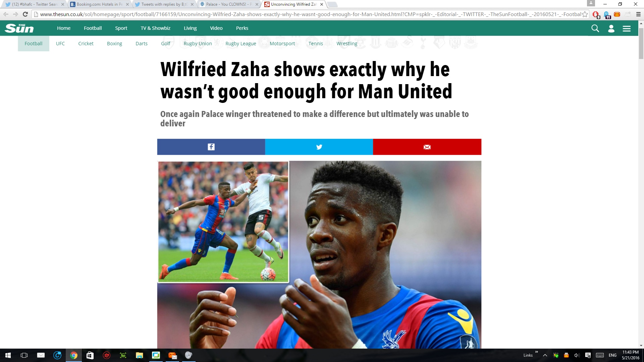The image size is (644, 362).
Task: Show hidden system tray icons chevron
Action: point(545,355)
